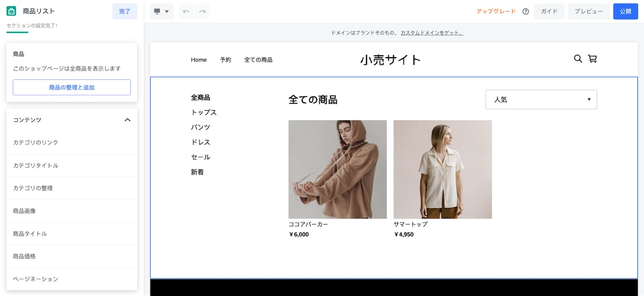Open the device preview dropdown arrow
Image resolution: width=644 pixels, height=296 pixels.
[x=167, y=11]
